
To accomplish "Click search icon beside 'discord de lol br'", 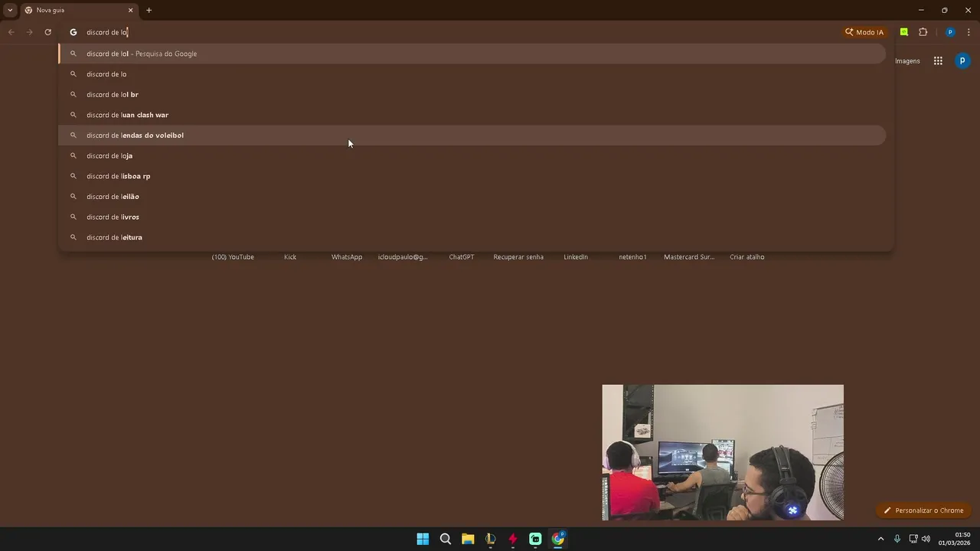I will tap(73, 94).
